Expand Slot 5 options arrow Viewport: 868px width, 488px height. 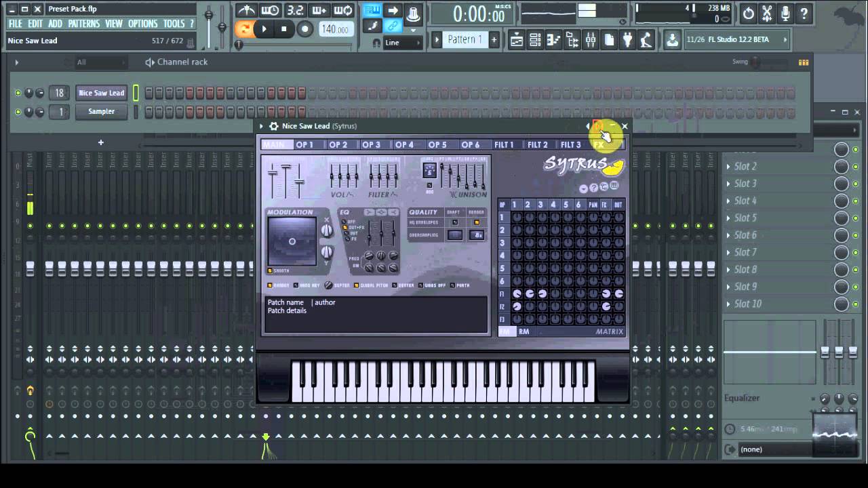(x=729, y=218)
